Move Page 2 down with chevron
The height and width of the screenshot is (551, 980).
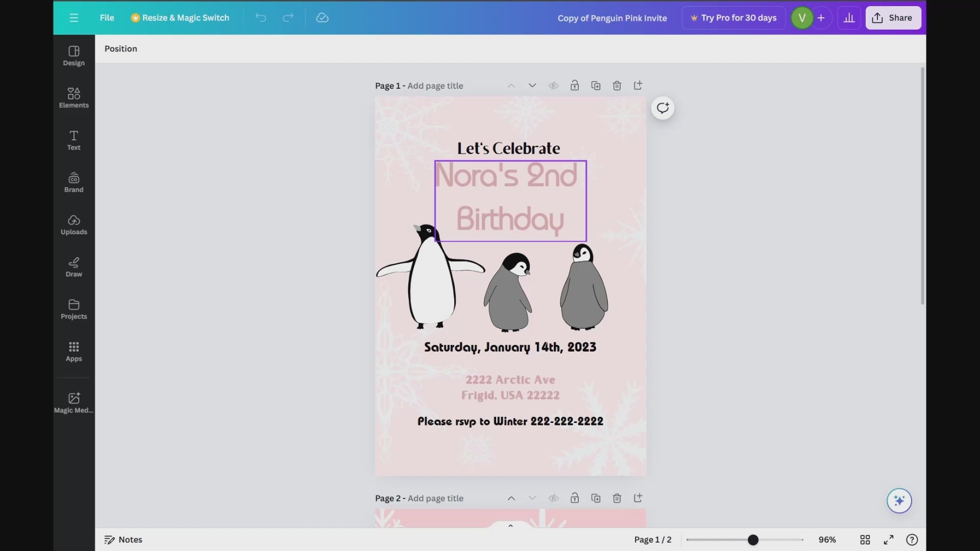(532, 498)
